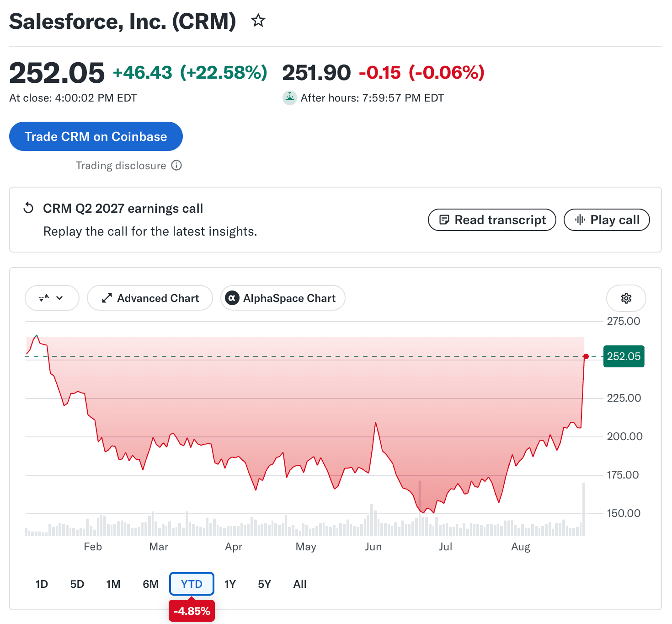
Task: Play the Q2 2027 earnings call
Action: tap(607, 220)
